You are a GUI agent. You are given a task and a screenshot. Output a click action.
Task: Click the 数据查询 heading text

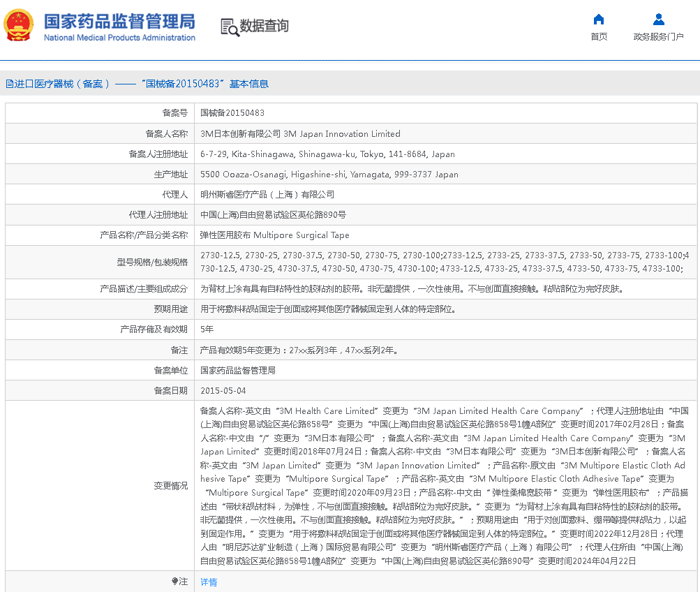click(265, 26)
